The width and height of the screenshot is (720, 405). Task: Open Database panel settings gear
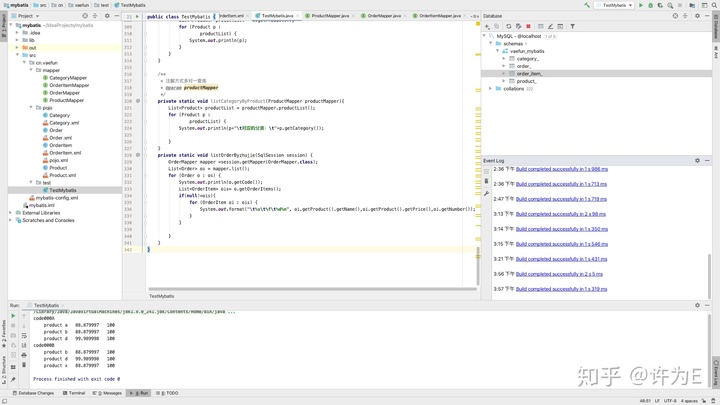697,16
